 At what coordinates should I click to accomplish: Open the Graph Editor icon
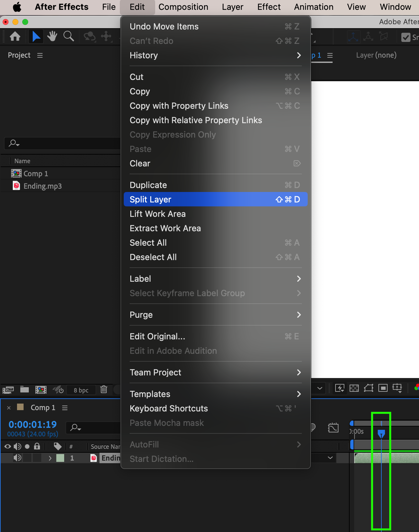tap(333, 428)
